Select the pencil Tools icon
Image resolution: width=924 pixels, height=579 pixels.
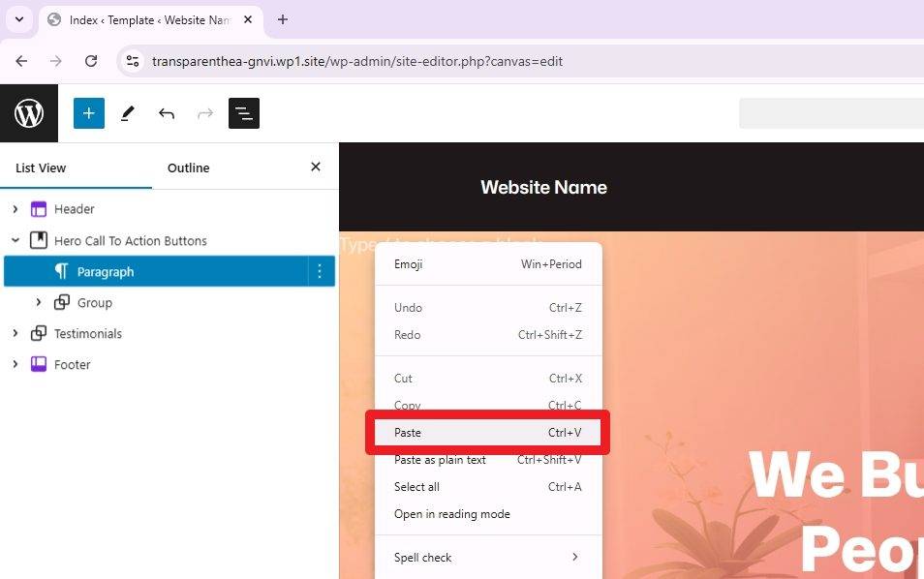tap(128, 113)
